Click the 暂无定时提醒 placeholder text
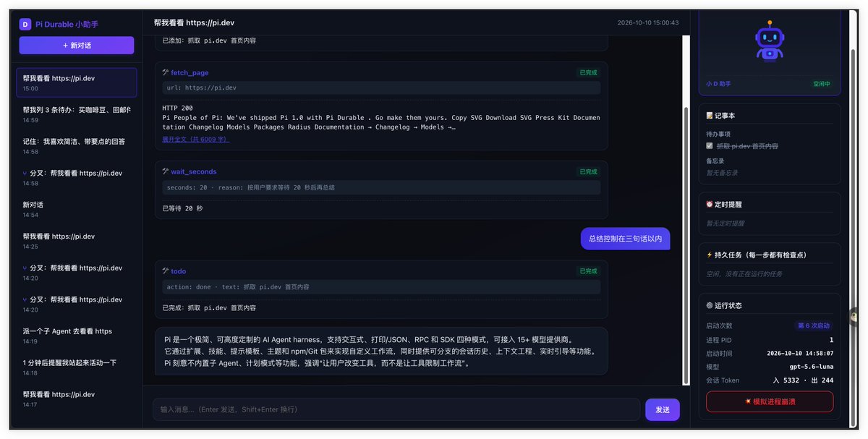The image size is (868, 439). click(x=725, y=223)
